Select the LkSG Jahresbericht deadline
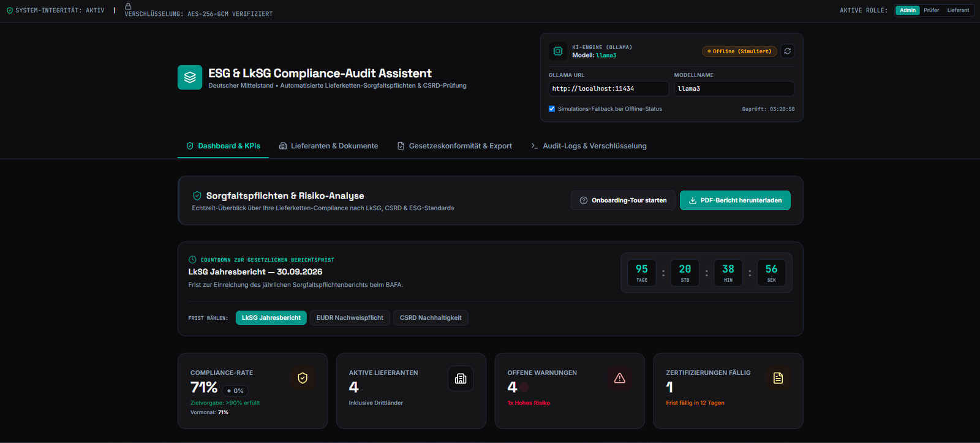This screenshot has height=443, width=980. [x=271, y=317]
